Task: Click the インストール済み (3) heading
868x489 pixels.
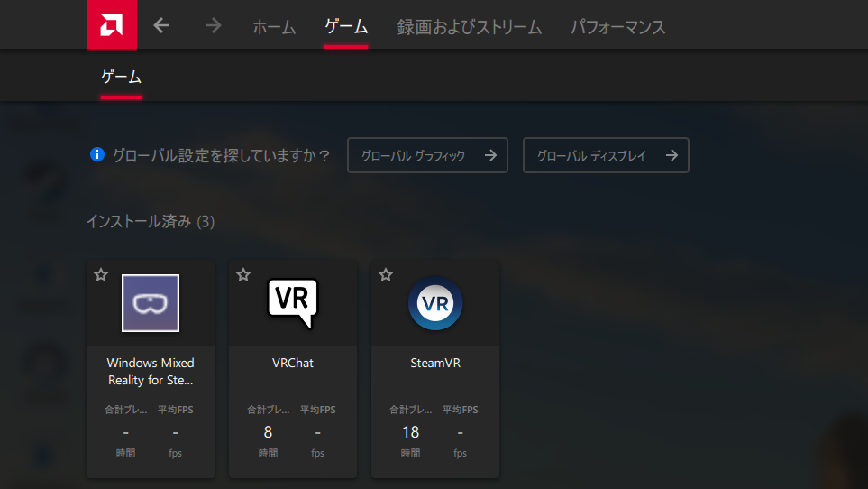Action: 151,222
